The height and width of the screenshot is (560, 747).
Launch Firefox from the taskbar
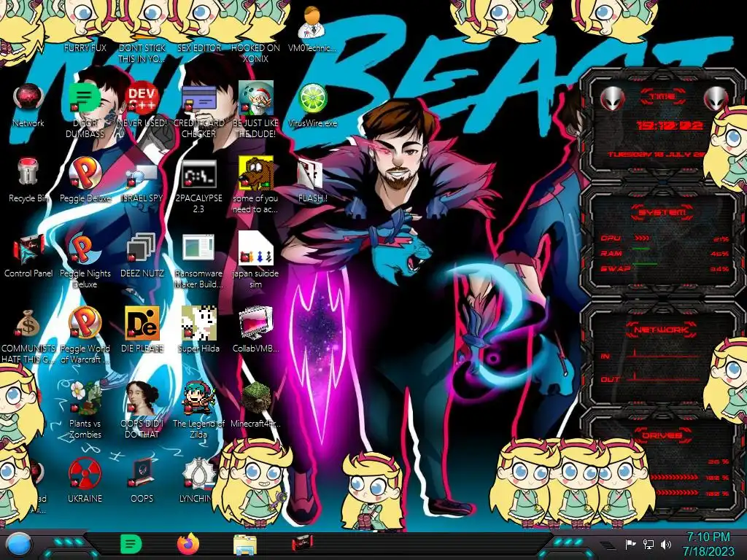pos(188,544)
